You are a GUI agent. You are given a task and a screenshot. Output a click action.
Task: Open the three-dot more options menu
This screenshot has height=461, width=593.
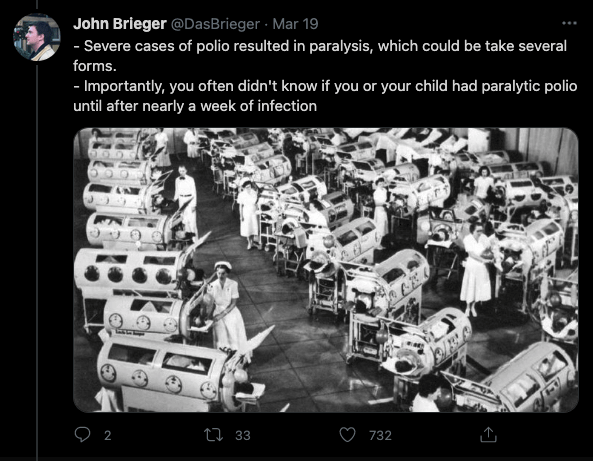[x=569, y=23]
